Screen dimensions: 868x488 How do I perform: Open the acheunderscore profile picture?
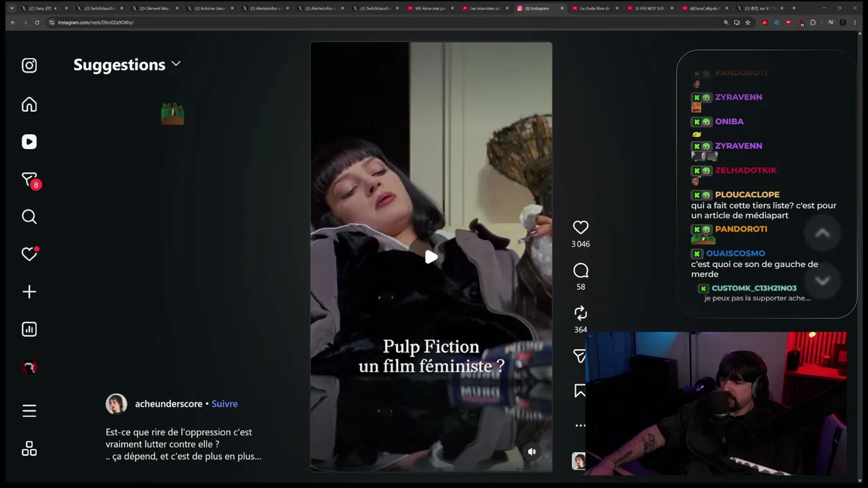(x=117, y=404)
